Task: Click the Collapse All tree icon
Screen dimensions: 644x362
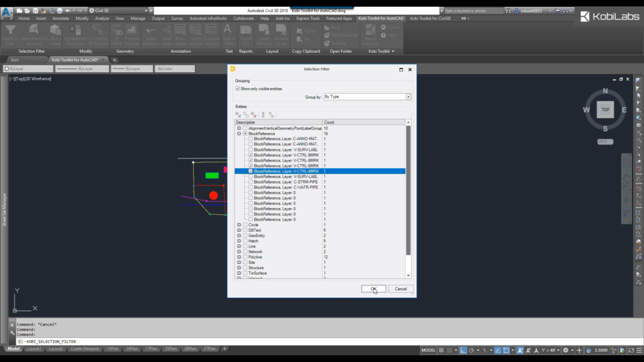Action: (271, 114)
